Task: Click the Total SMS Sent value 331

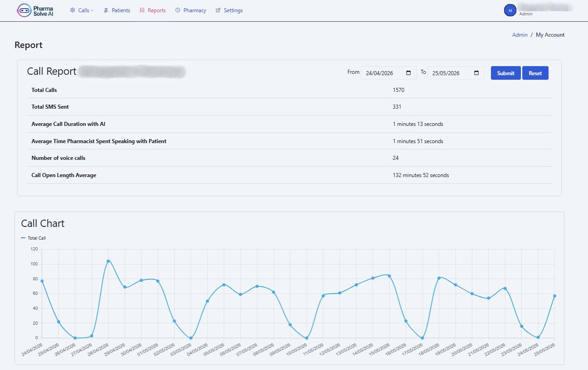Action: pos(397,107)
